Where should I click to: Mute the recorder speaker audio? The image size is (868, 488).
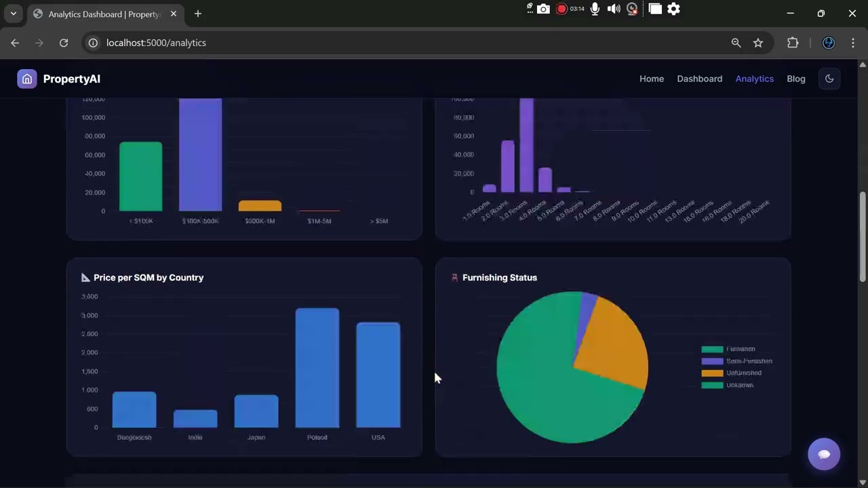coord(614,9)
